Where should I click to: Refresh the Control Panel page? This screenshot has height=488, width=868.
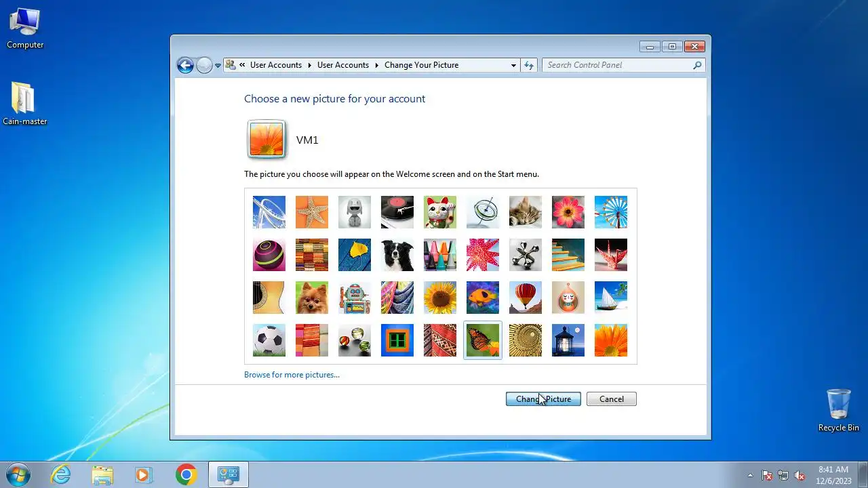[529, 65]
